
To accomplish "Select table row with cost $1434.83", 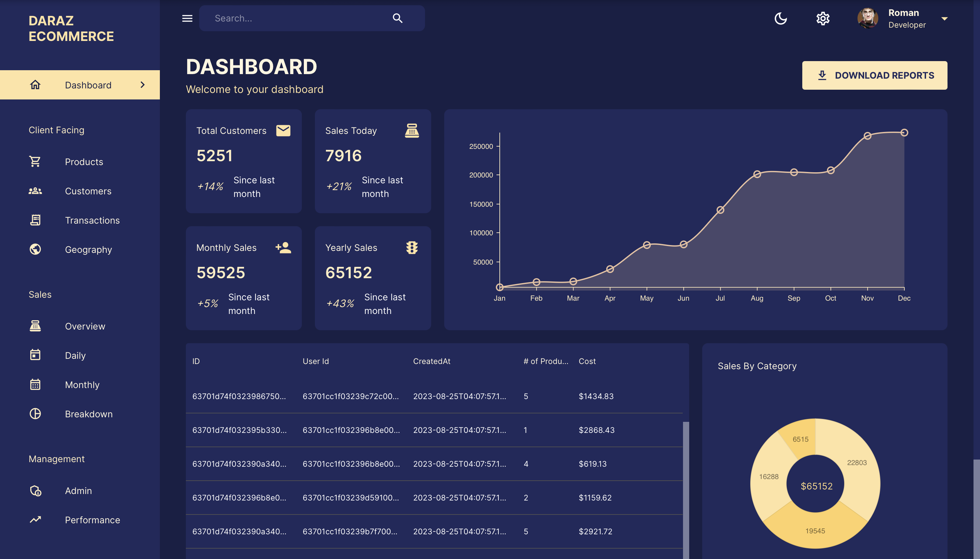I will (x=434, y=396).
